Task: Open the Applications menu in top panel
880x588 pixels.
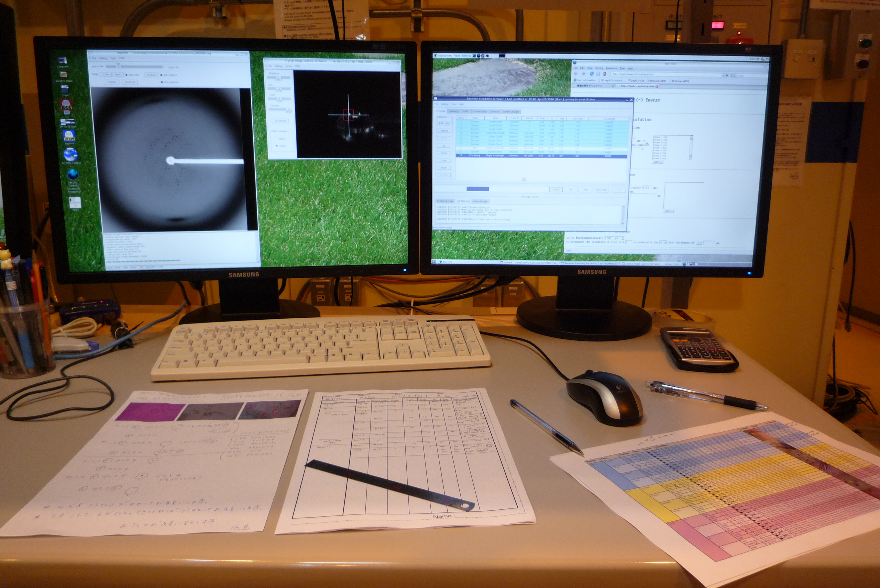Action: (444, 56)
